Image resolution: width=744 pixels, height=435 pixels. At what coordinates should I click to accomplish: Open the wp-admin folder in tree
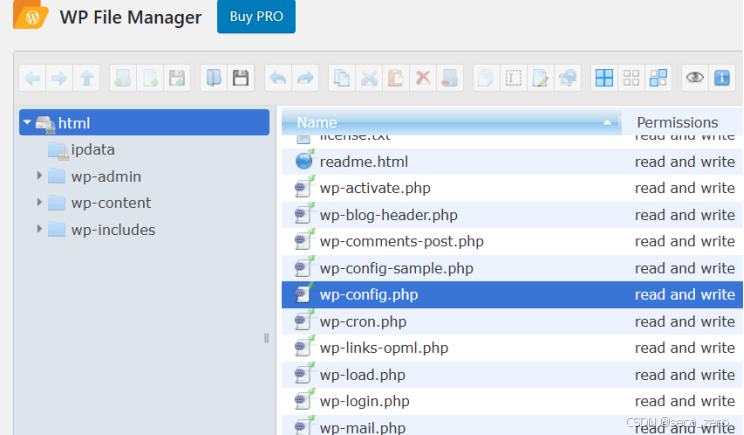coord(106,176)
